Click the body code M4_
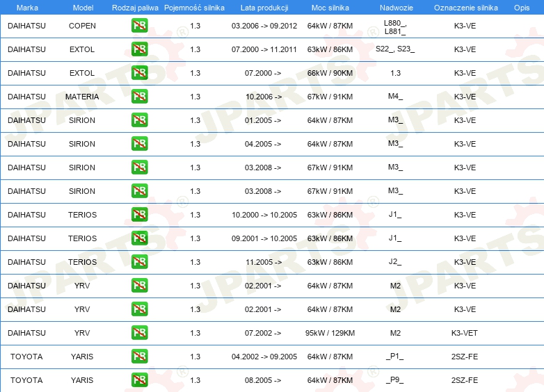The image size is (544, 392). pyautogui.click(x=395, y=97)
